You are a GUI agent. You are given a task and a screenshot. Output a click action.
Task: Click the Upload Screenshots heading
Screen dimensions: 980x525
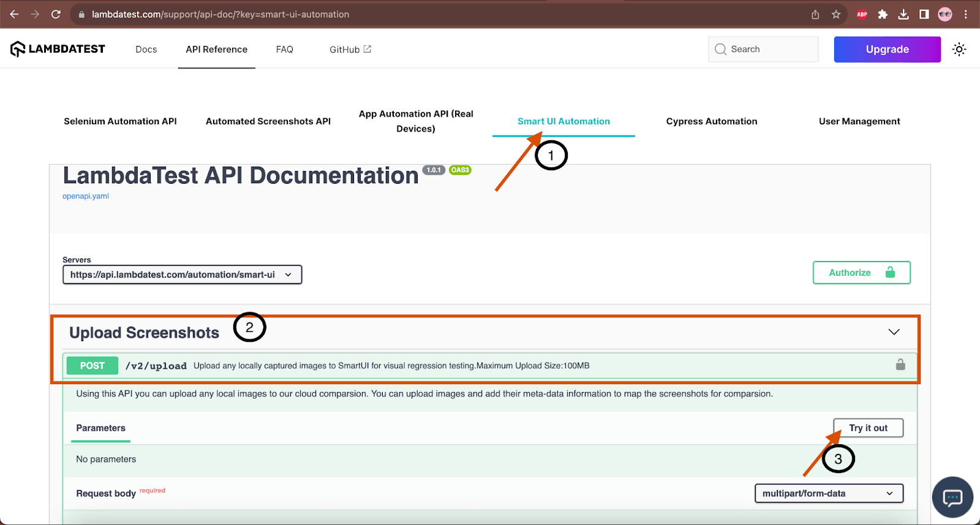click(144, 333)
